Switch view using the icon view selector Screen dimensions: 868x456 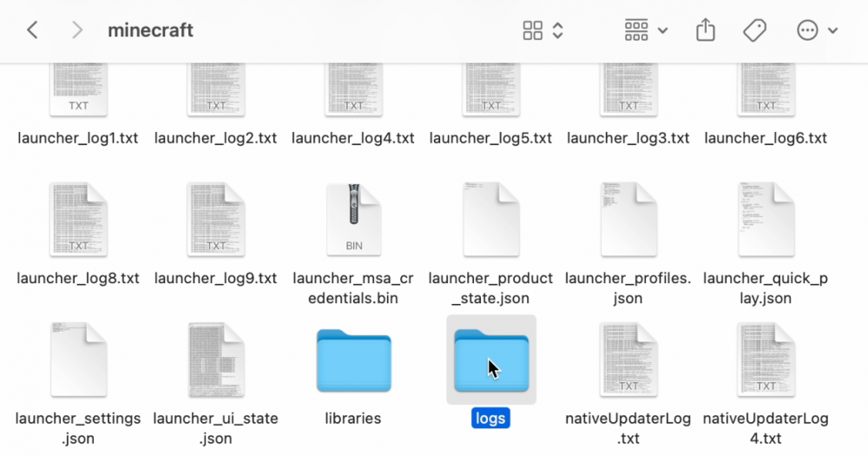(543, 30)
